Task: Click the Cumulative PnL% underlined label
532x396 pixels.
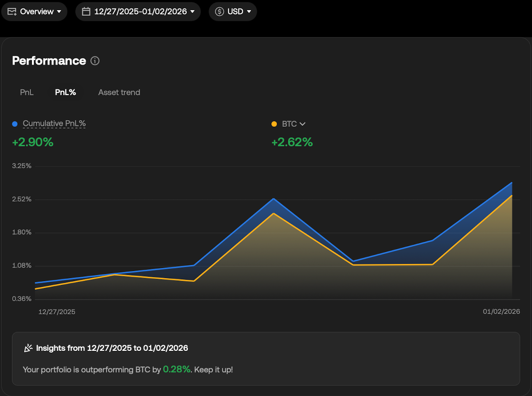Action: point(54,124)
